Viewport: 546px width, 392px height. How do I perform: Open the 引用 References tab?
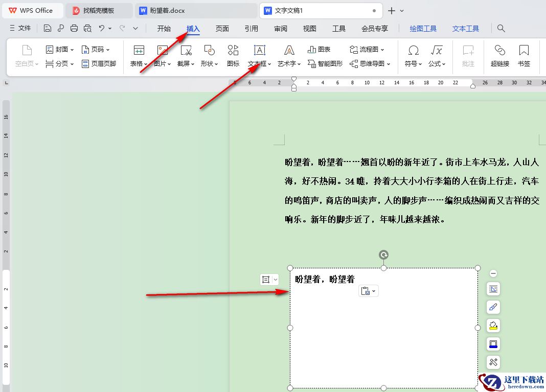252,29
